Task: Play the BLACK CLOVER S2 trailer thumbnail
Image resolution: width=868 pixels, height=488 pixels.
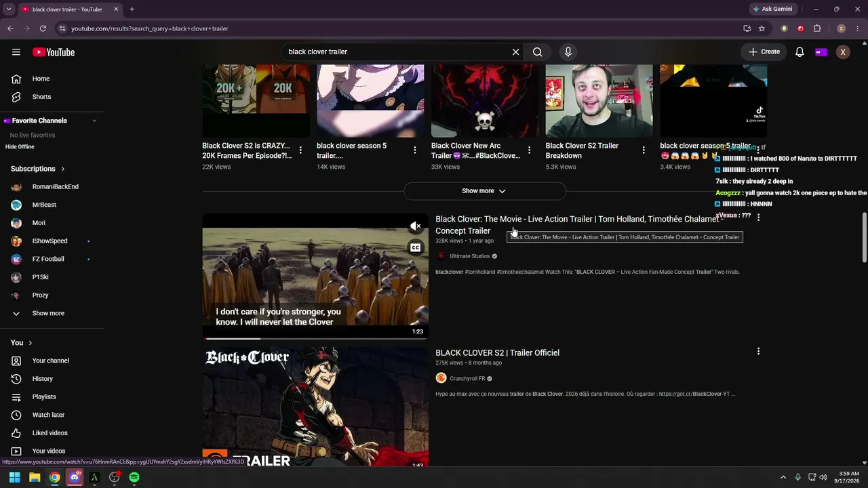Action: tap(315, 407)
